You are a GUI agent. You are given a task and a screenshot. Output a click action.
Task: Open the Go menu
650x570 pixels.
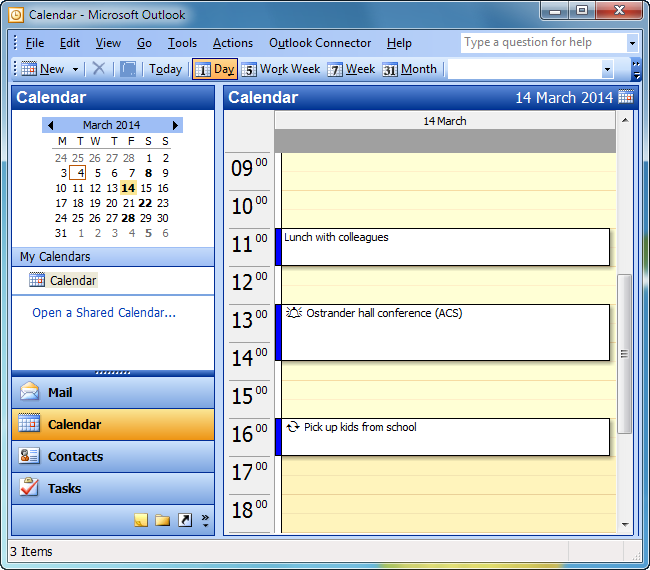(x=144, y=43)
